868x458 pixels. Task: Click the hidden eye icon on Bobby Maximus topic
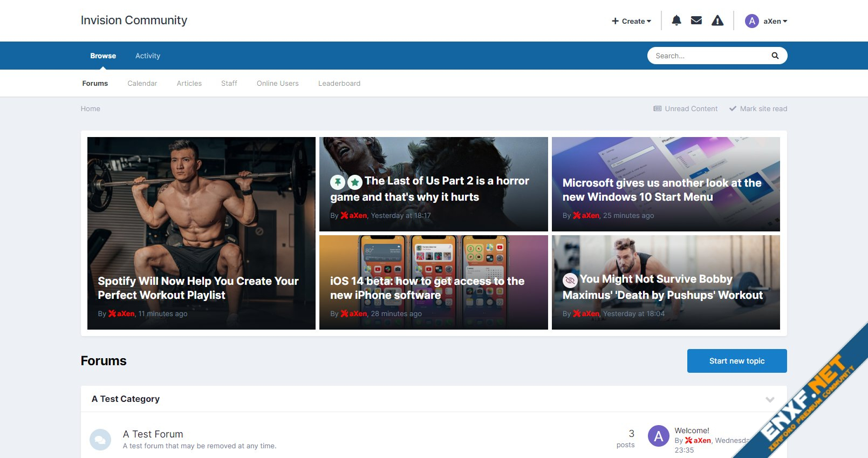point(570,281)
